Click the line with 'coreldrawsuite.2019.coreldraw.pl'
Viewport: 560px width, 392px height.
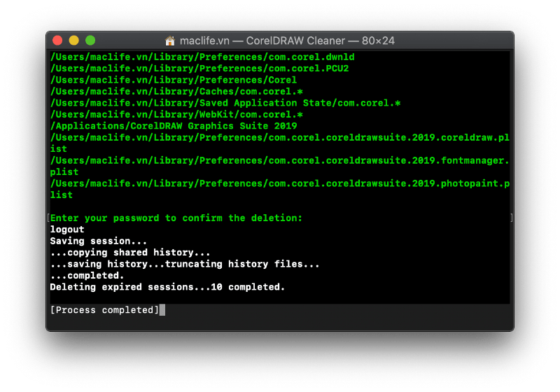click(x=279, y=137)
